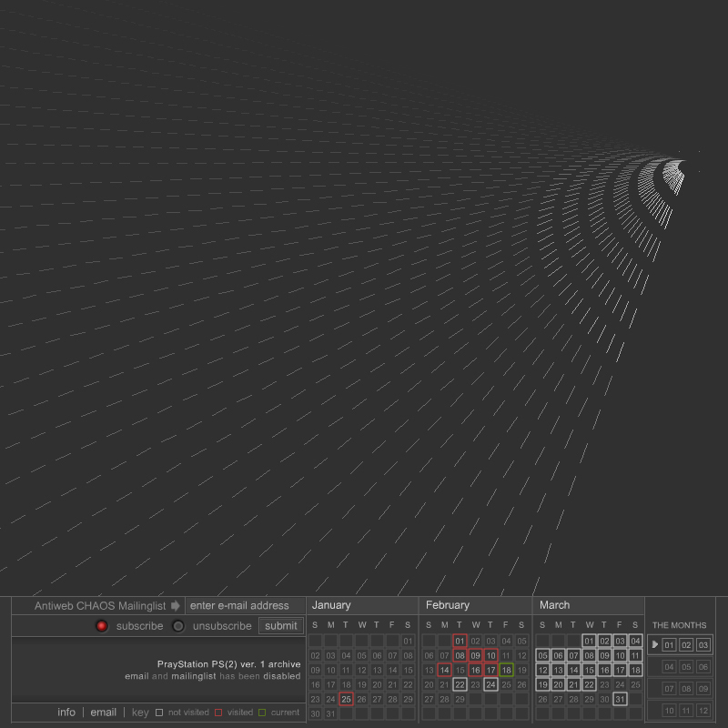Viewport: 728px width, 728px height.
Task: Select month 03 in The Months panel
Action: click(703, 645)
